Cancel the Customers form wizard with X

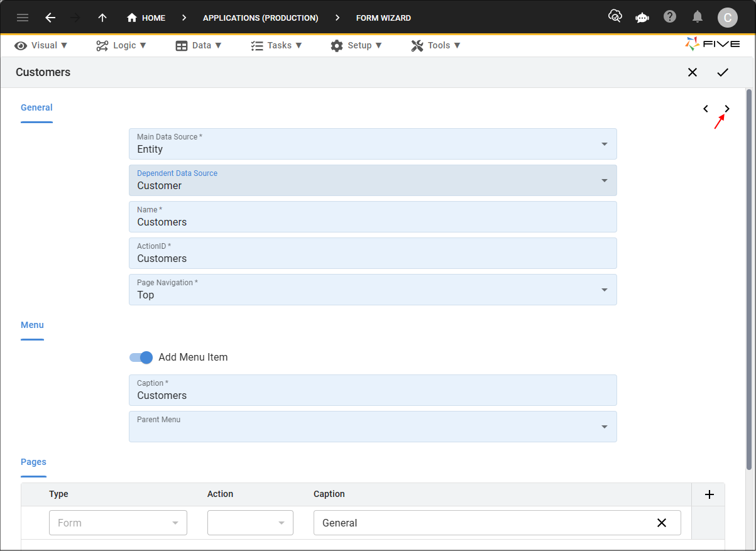point(693,72)
